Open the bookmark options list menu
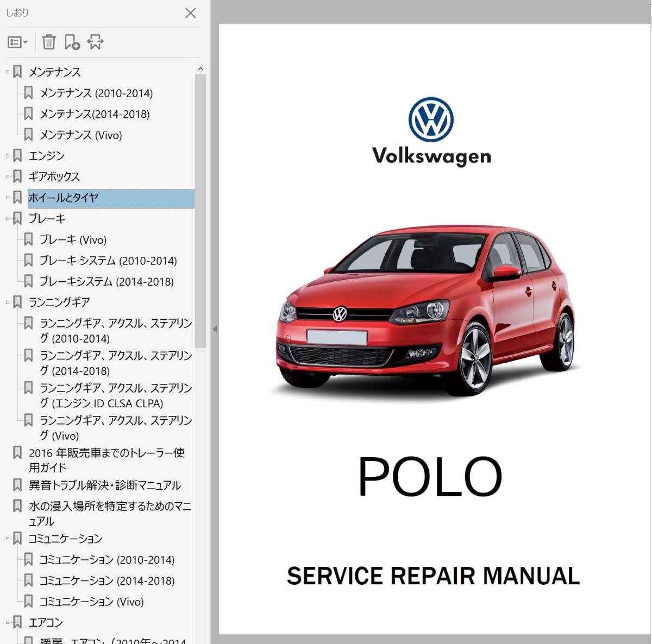Image resolution: width=652 pixels, height=644 pixels. [x=17, y=42]
